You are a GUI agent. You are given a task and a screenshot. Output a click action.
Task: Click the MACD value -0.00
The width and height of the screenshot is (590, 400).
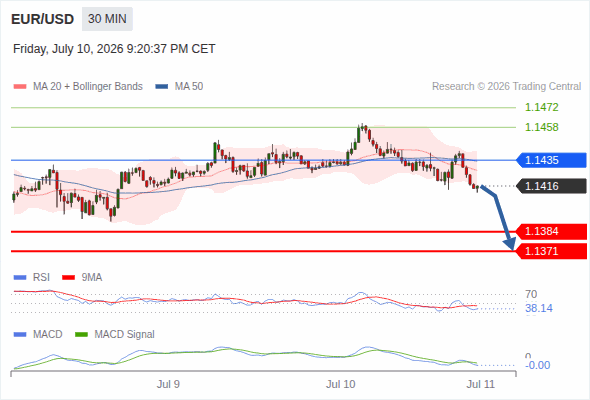537,365
